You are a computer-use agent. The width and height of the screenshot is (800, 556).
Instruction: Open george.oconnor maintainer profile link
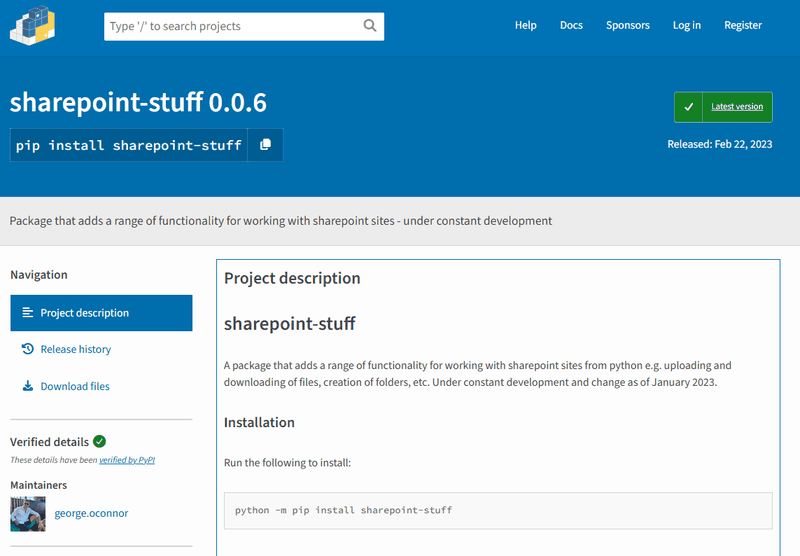(91, 513)
